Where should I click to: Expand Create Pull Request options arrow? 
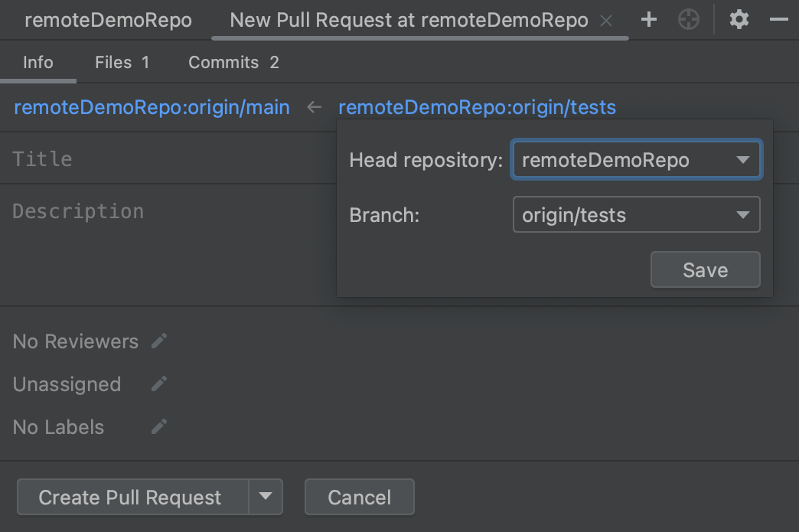click(x=266, y=497)
